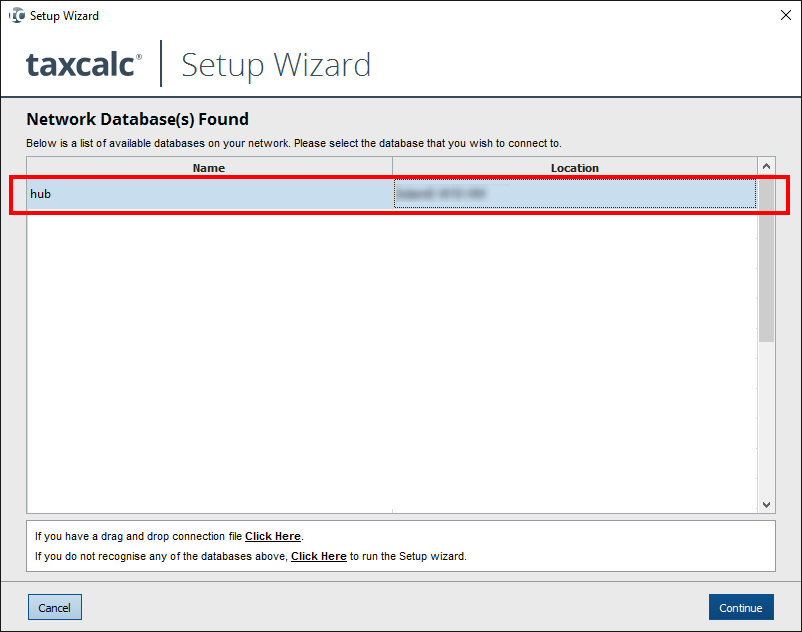Click the divider between Name and Location headers
This screenshot has width=802, height=632.
392,168
